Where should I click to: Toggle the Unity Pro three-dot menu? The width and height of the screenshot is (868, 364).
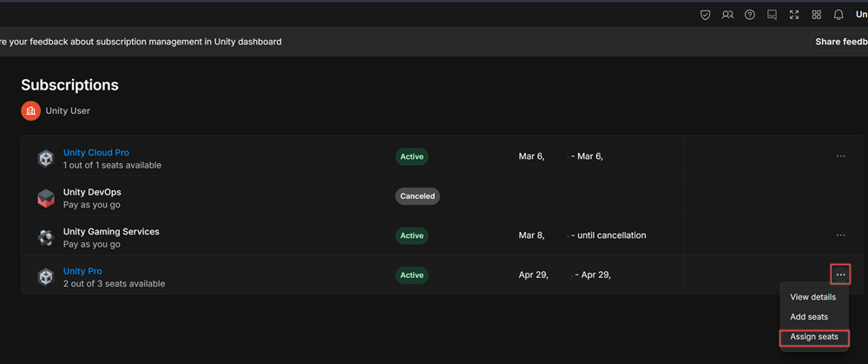tap(840, 275)
